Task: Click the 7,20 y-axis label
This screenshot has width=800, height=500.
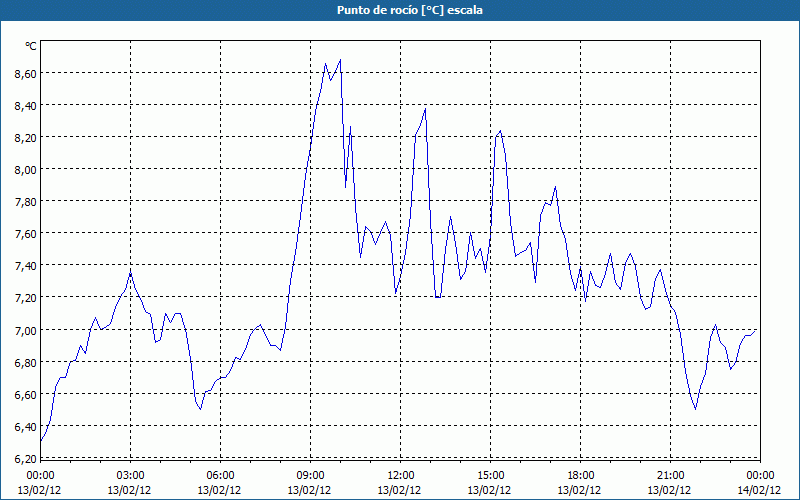Action: (x=26, y=298)
